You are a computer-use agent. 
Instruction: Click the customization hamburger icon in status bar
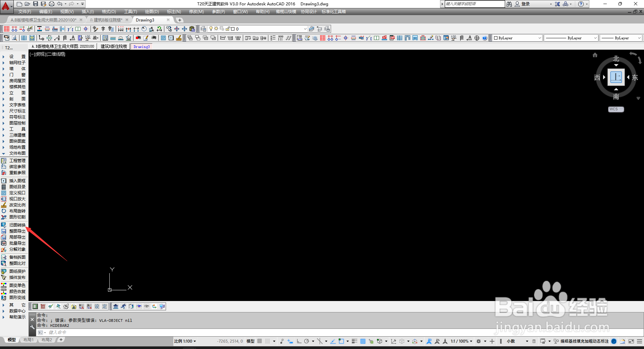(639, 341)
